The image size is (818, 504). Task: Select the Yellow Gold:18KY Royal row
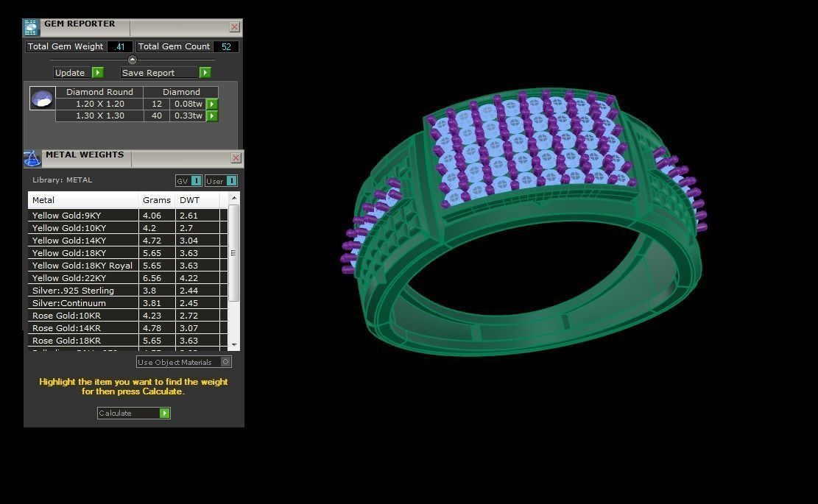128,266
